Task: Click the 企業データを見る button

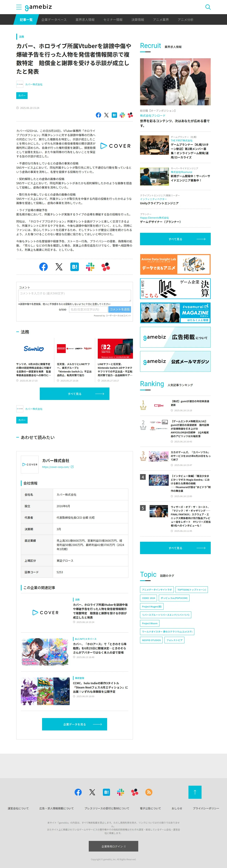Action: click(74, 724)
